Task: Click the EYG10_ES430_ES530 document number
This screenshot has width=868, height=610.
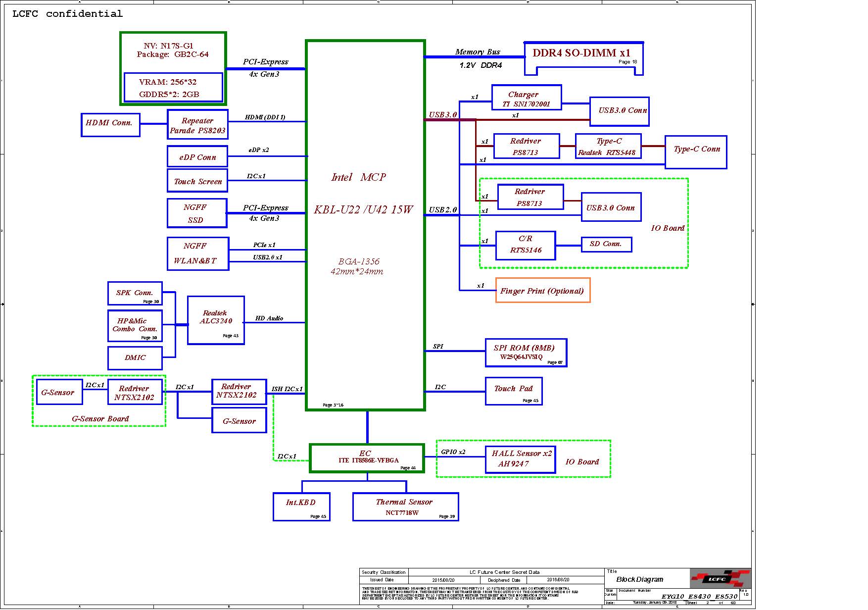Action: tap(700, 596)
